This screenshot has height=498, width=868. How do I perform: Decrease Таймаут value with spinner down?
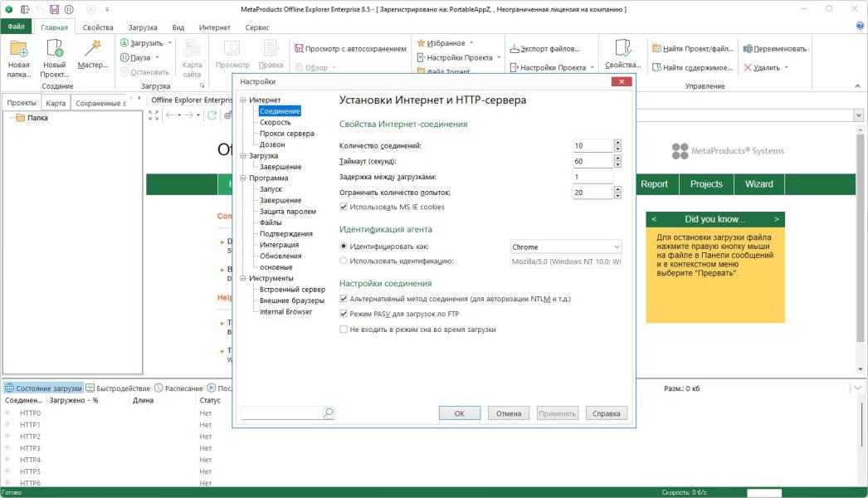coord(617,164)
